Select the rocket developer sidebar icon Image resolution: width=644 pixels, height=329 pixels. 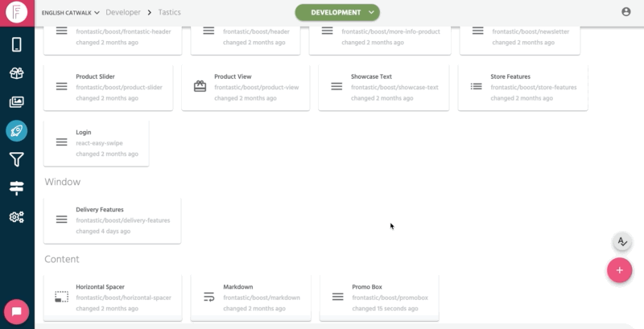17,131
